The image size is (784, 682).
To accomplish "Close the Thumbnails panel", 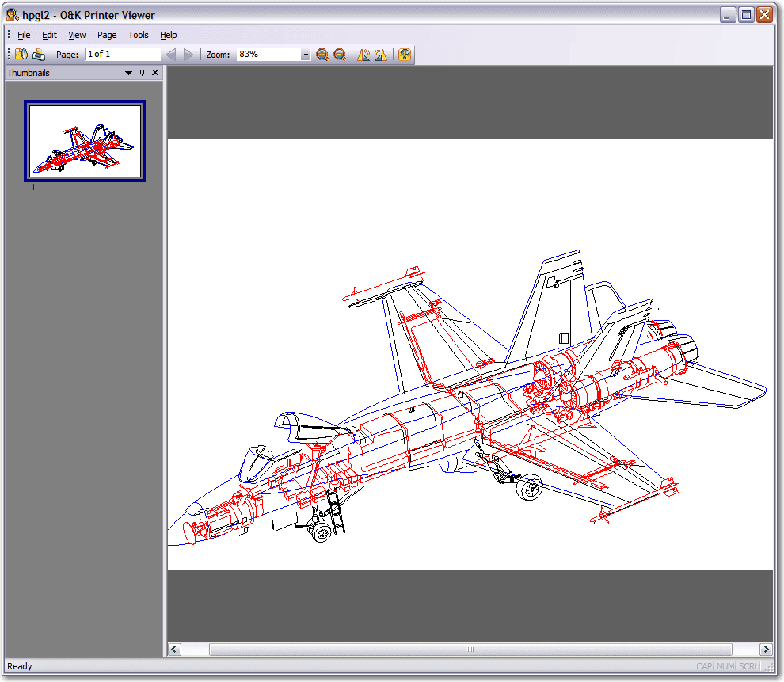I will [x=155, y=72].
